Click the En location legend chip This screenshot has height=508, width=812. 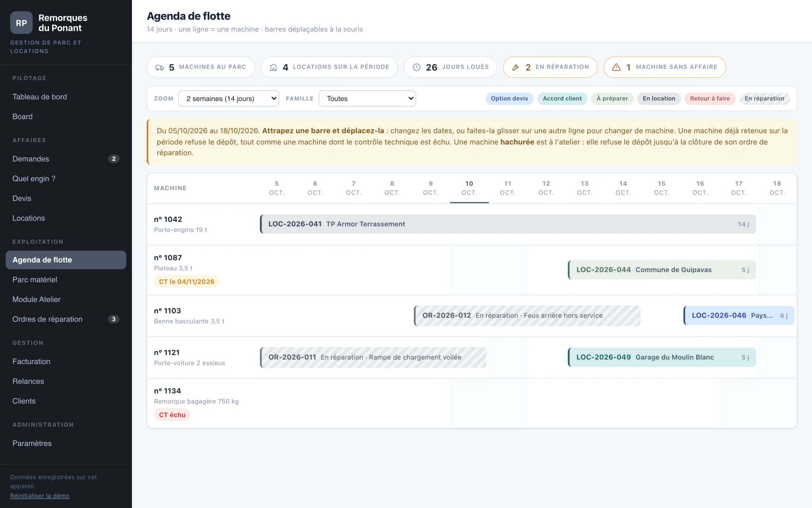tap(659, 99)
